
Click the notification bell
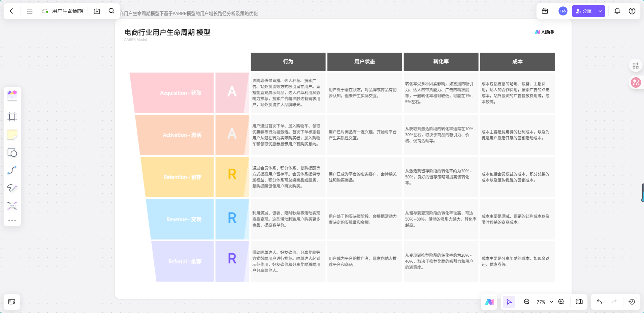click(617, 11)
